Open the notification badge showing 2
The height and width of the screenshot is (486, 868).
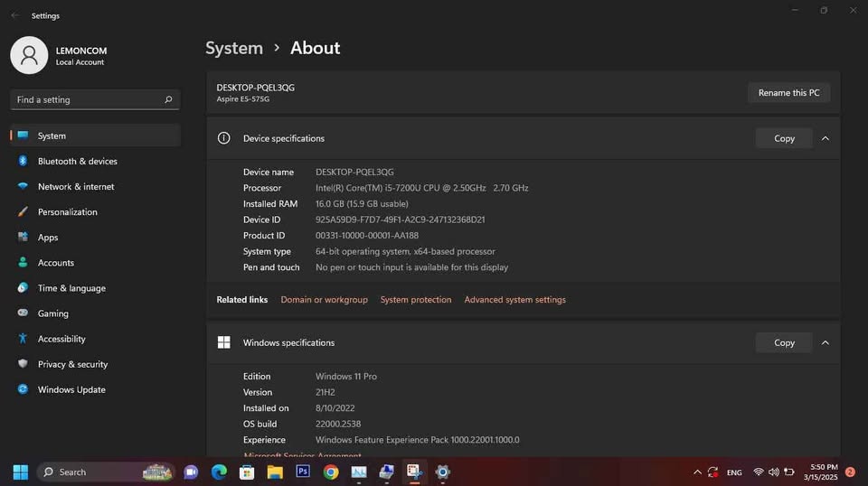850,472
